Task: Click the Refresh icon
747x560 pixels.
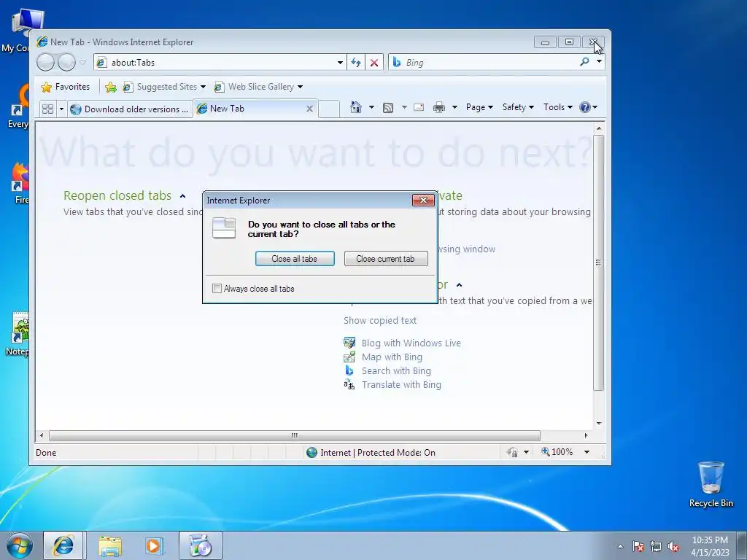Action: point(356,63)
